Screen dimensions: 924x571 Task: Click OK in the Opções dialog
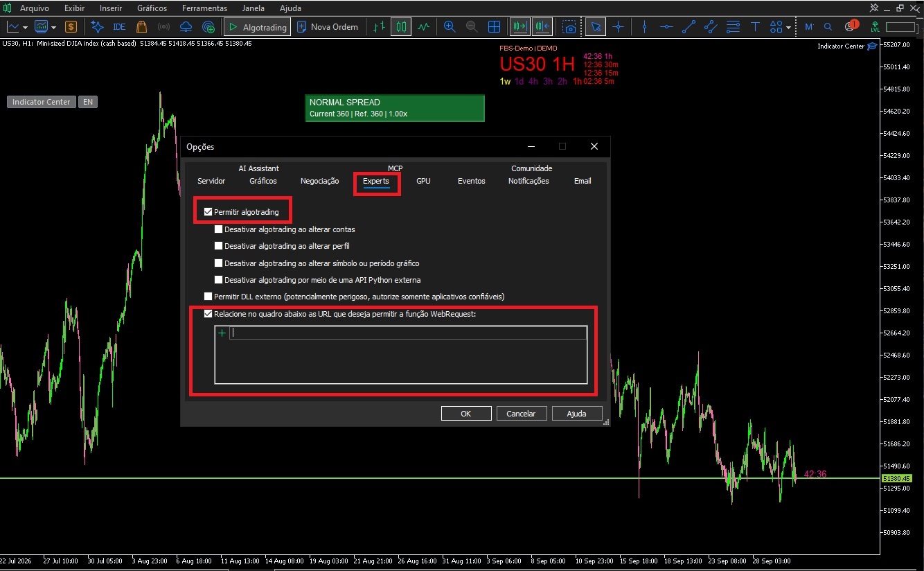[x=466, y=414]
